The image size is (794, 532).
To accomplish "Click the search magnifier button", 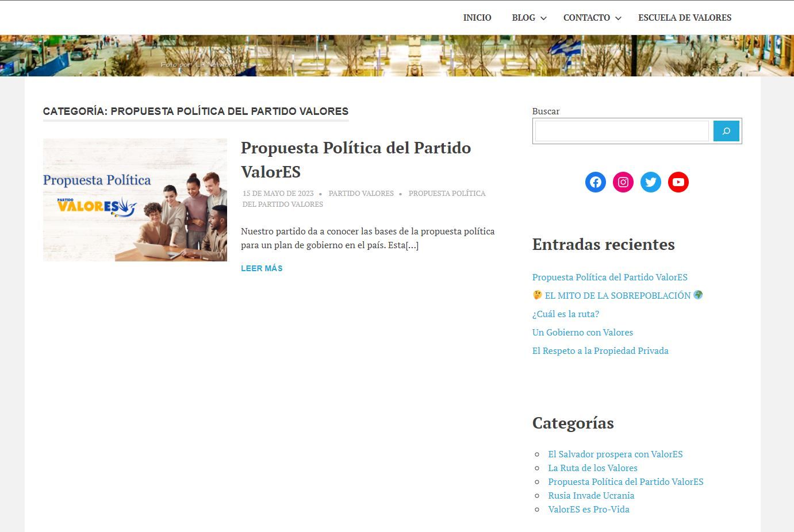I will pos(726,131).
